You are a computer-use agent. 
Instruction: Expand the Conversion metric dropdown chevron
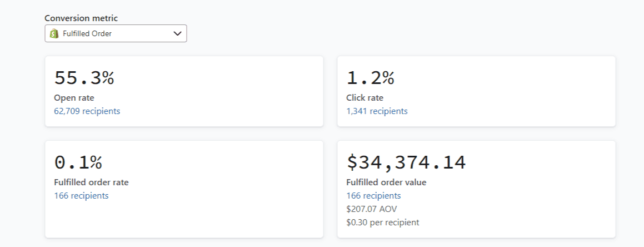177,33
